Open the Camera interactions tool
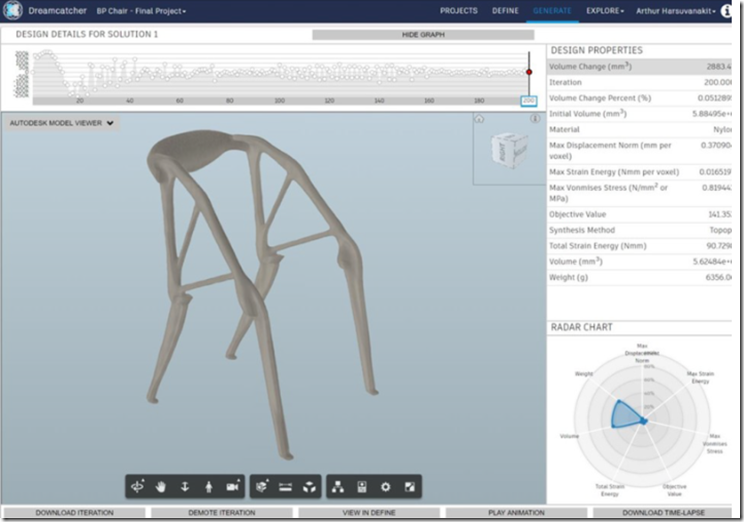 pos(232,487)
